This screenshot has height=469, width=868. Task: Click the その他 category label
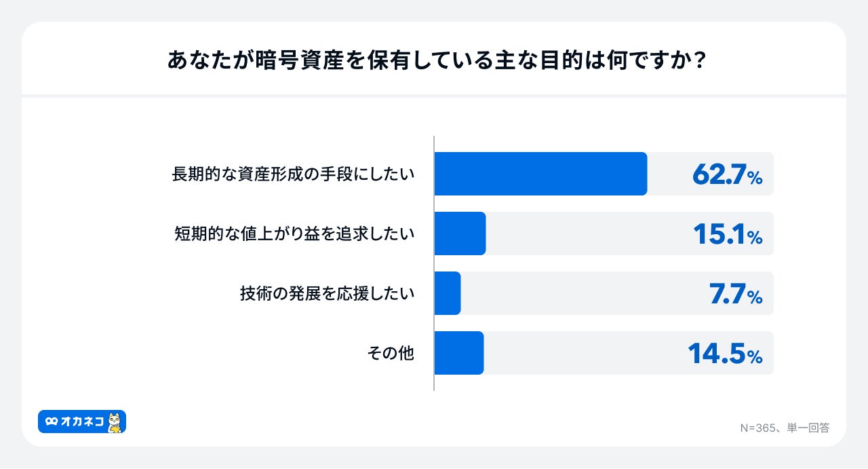tap(391, 354)
